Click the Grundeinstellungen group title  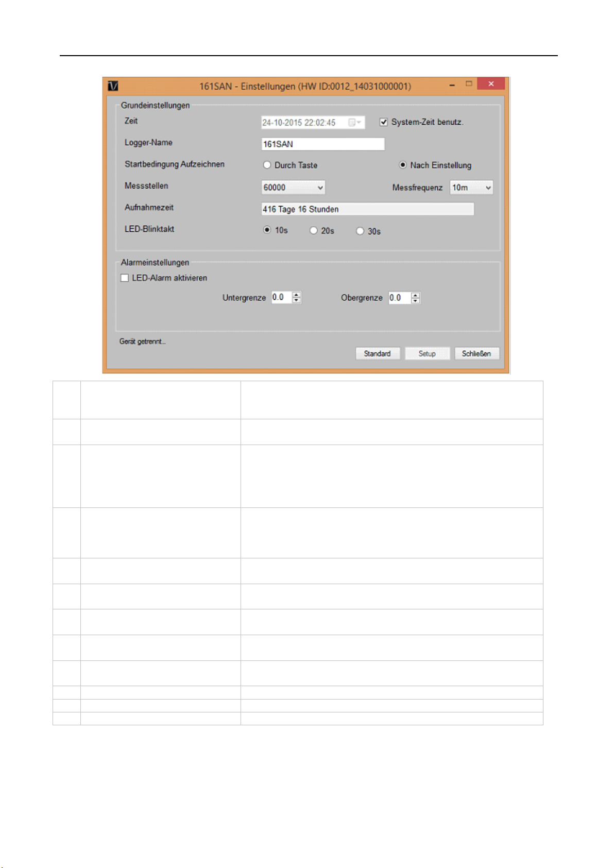click(x=155, y=106)
